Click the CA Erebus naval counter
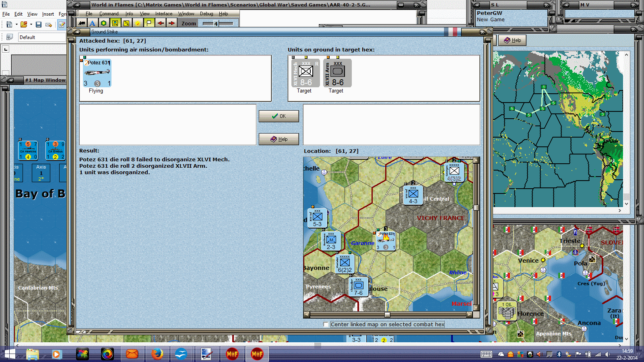 point(56,150)
